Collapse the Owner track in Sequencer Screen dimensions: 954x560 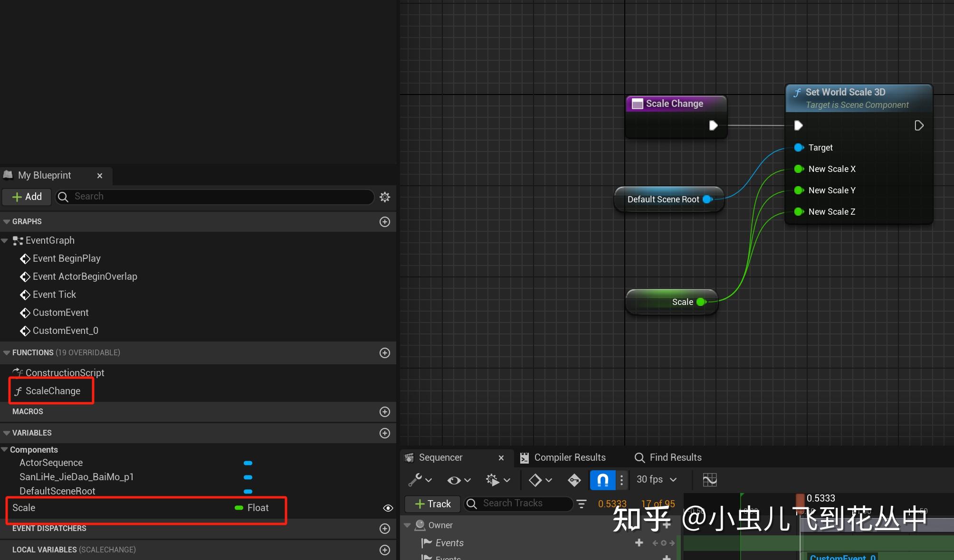tap(407, 525)
